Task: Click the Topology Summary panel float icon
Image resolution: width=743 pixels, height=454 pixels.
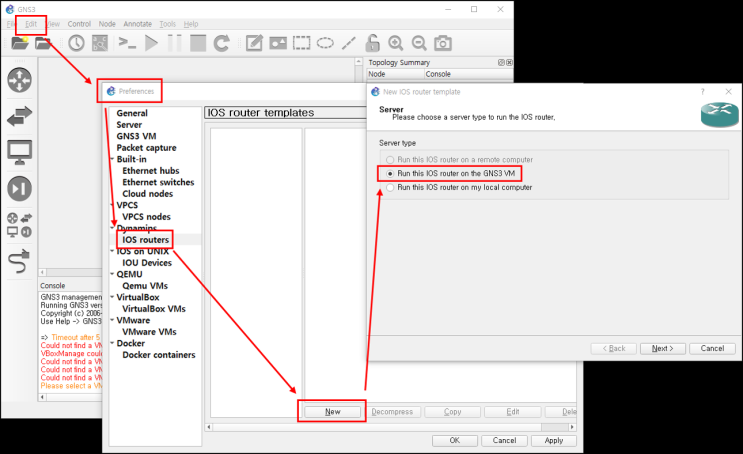Action: 501,63
